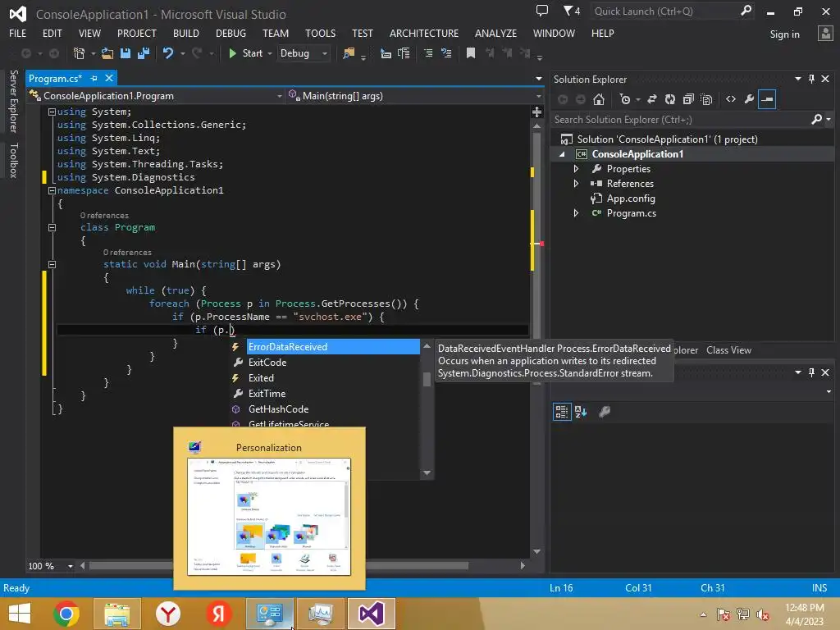Open the DEBUG menu
Image resolution: width=840 pixels, height=630 pixels.
[x=231, y=33]
